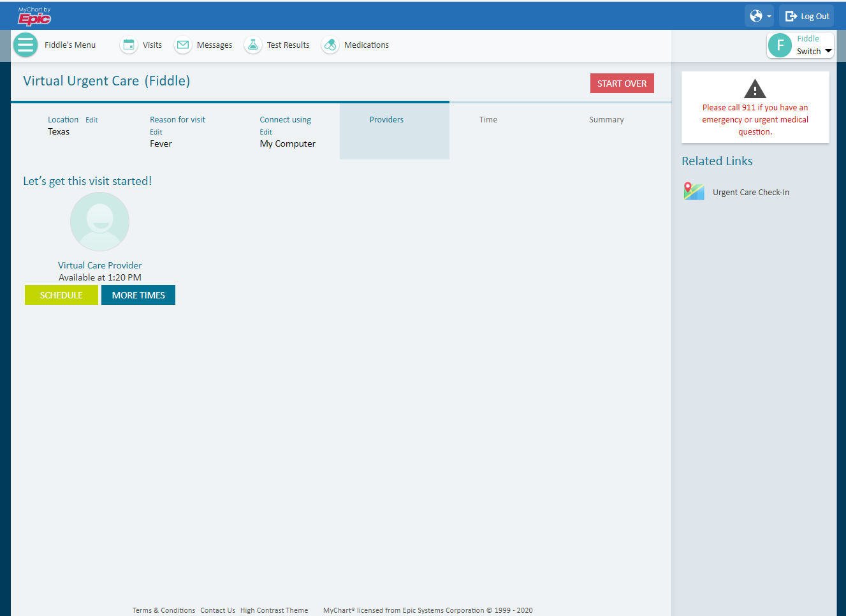Screen dimensions: 846x616
Task: Click the More Times button
Action: coord(138,295)
